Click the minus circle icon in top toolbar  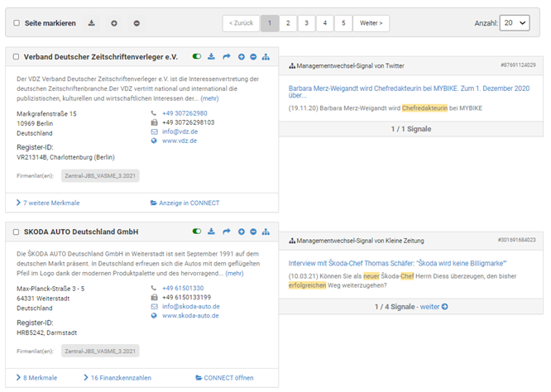point(137,23)
